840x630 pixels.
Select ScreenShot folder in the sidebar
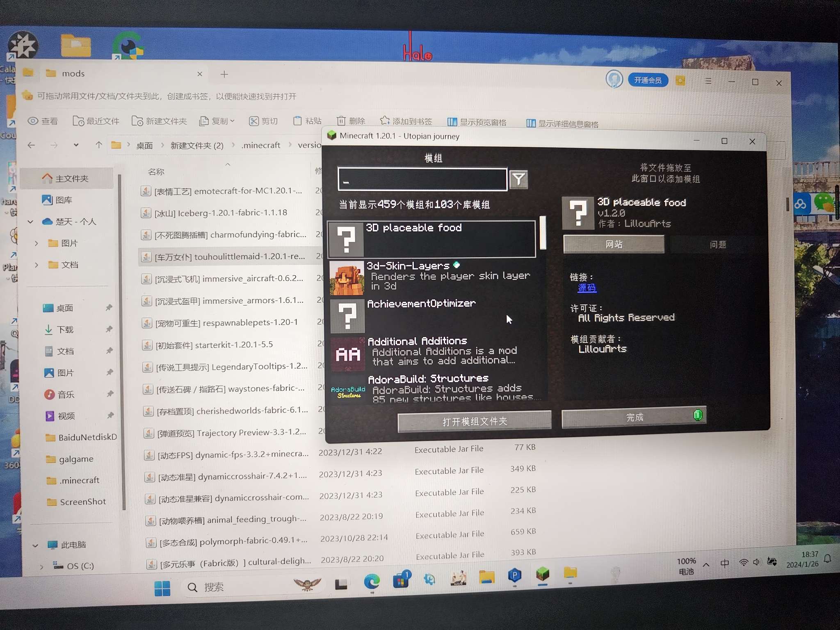(x=76, y=502)
